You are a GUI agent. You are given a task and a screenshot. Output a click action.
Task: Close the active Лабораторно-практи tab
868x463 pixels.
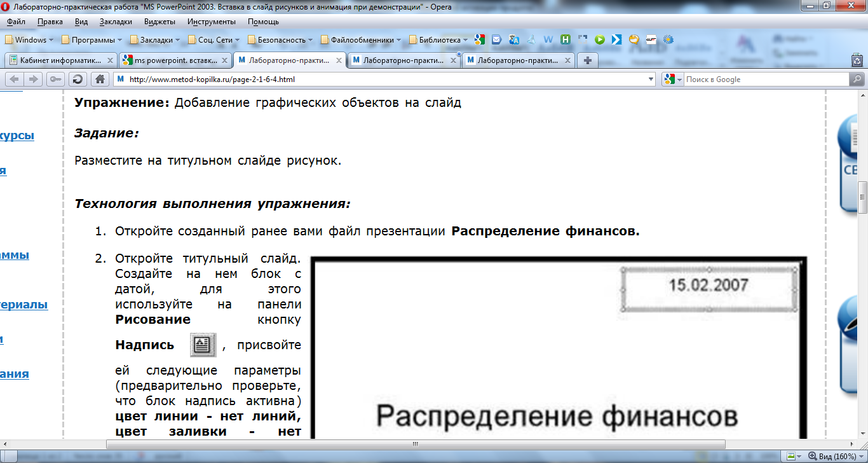[x=339, y=60]
